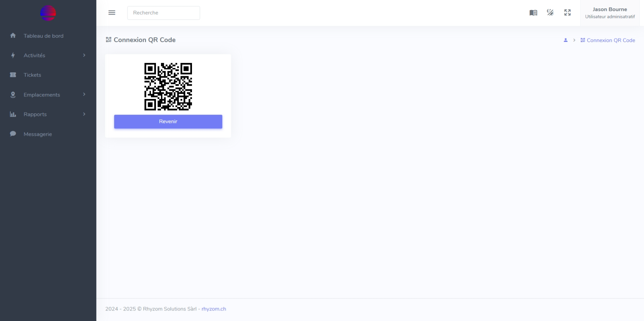Open the rhyzom.ch footer link
The image size is (644, 321).
coord(214,309)
